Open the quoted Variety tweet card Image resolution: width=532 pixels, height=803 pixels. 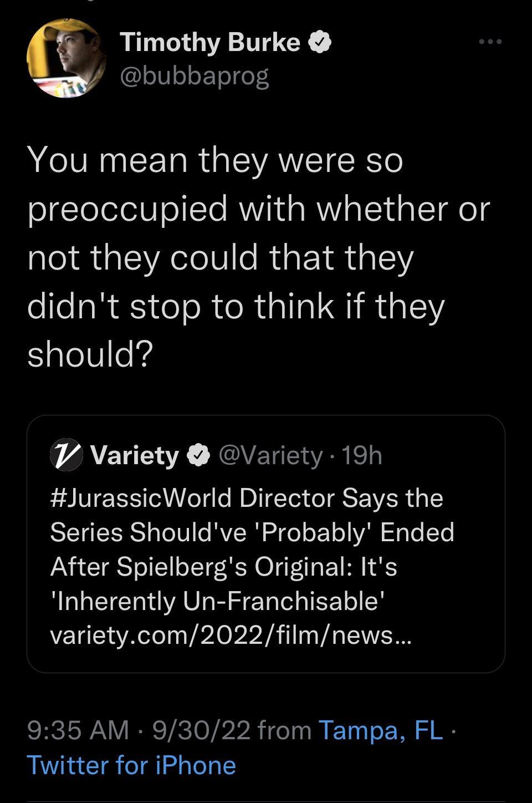coord(266,541)
